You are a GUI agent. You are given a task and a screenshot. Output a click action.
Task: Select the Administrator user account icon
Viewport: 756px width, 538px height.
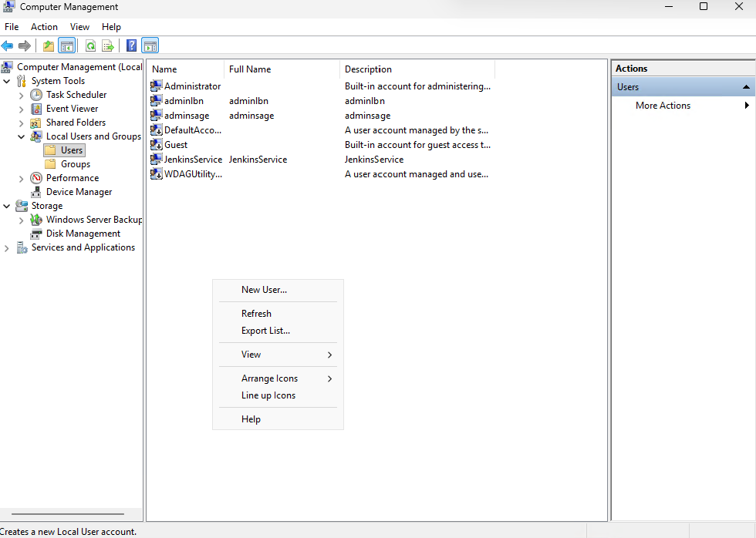[x=157, y=86]
